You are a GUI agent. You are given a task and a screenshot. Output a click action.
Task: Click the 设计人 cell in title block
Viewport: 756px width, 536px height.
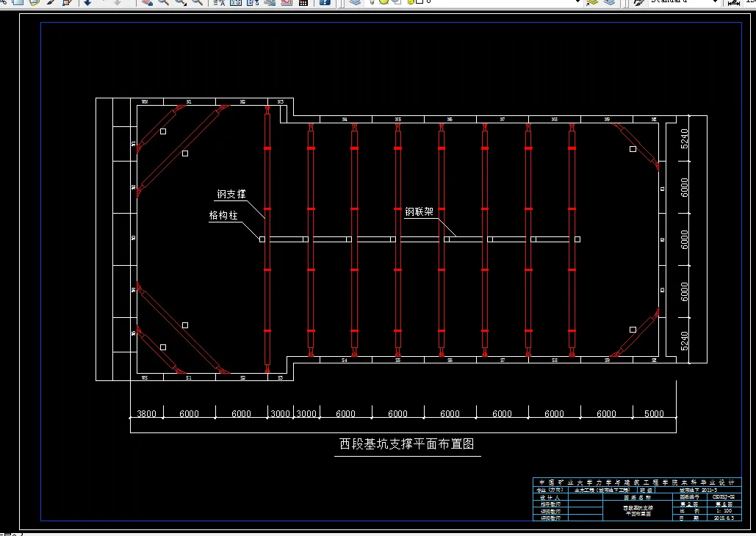point(550,497)
